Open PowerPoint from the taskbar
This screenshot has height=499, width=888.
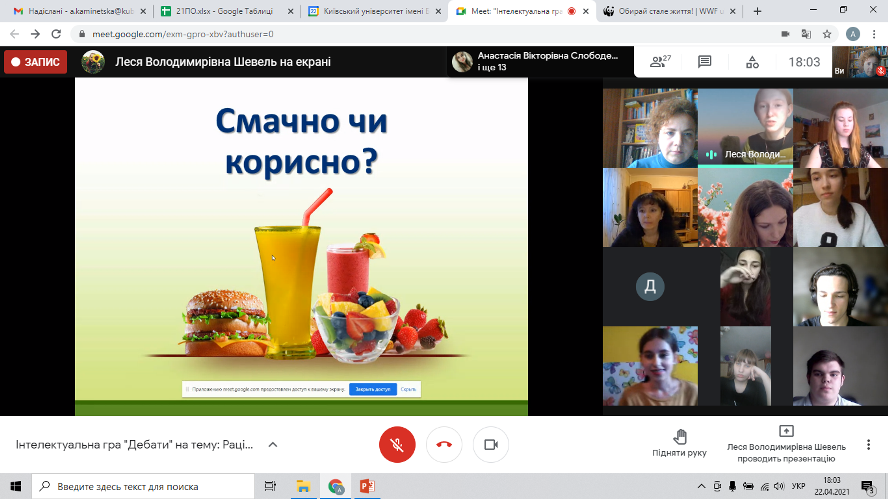tap(367, 487)
